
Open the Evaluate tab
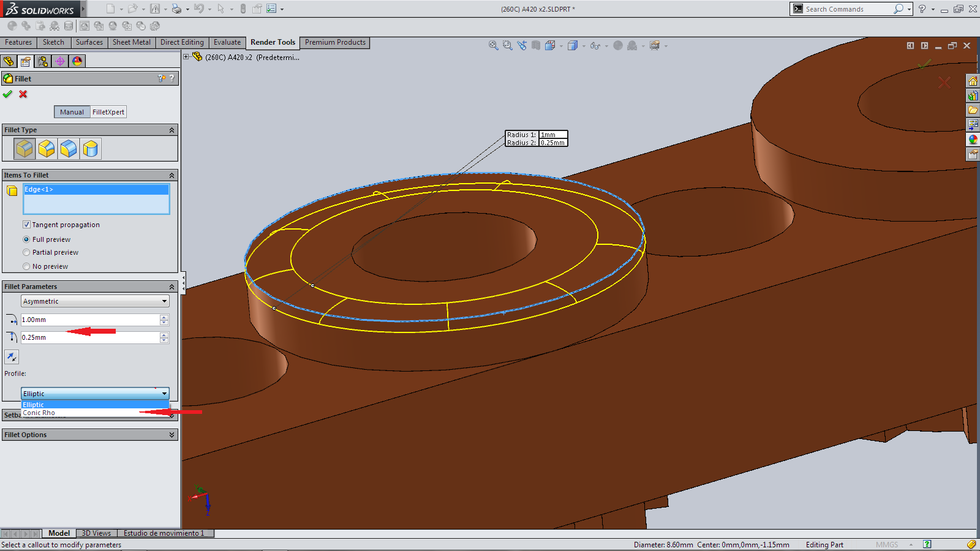[227, 42]
